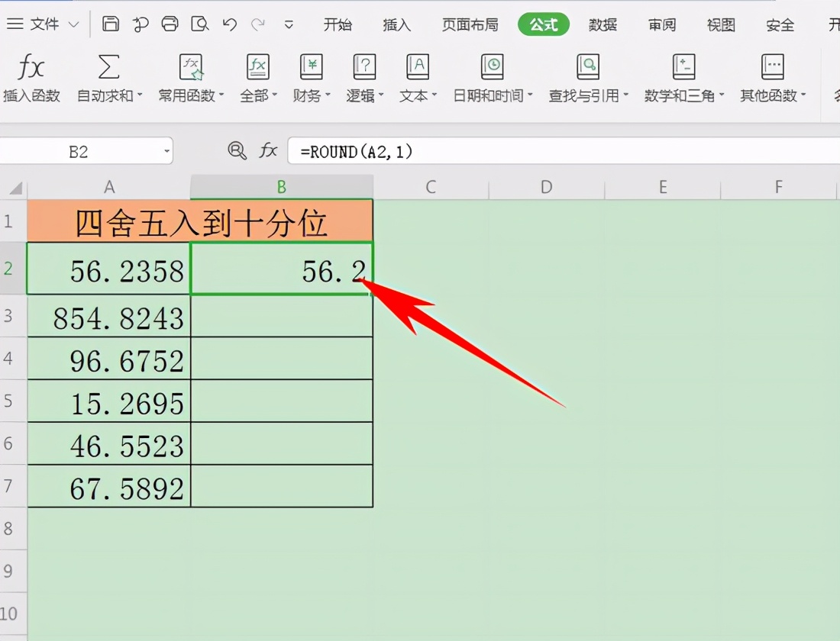Click the zoom magnifier beside formula bar

(x=237, y=150)
